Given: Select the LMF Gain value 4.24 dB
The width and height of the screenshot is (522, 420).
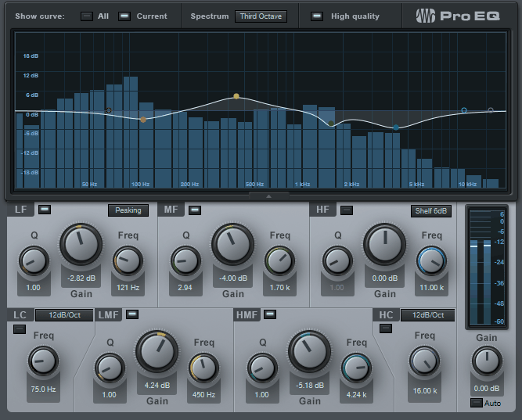Looking at the screenshot, I should 157,386.
